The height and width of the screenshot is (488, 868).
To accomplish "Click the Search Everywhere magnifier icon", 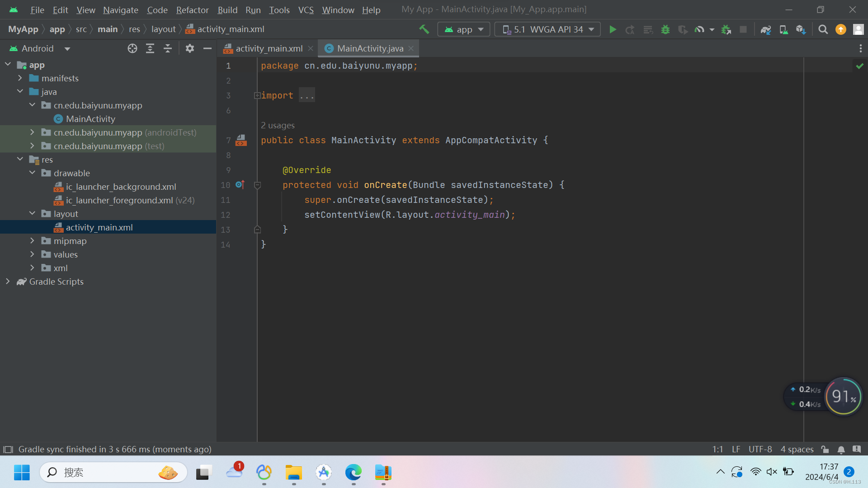I will point(823,30).
